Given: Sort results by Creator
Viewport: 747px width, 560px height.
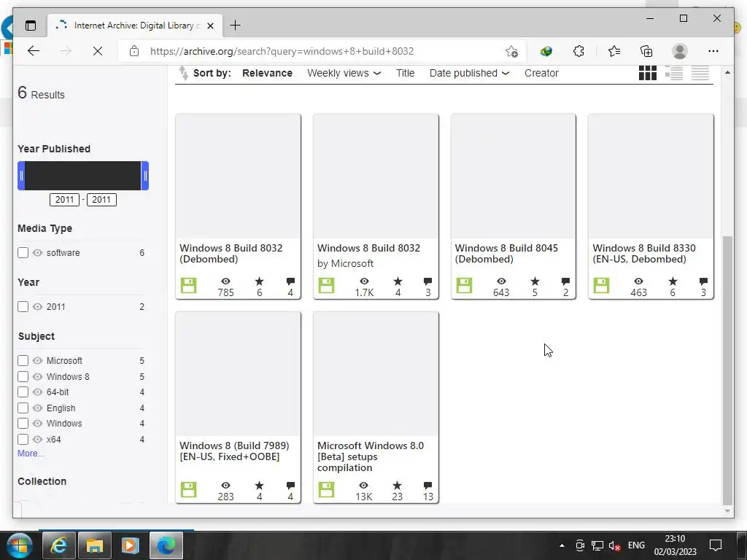Looking at the screenshot, I should (x=541, y=73).
